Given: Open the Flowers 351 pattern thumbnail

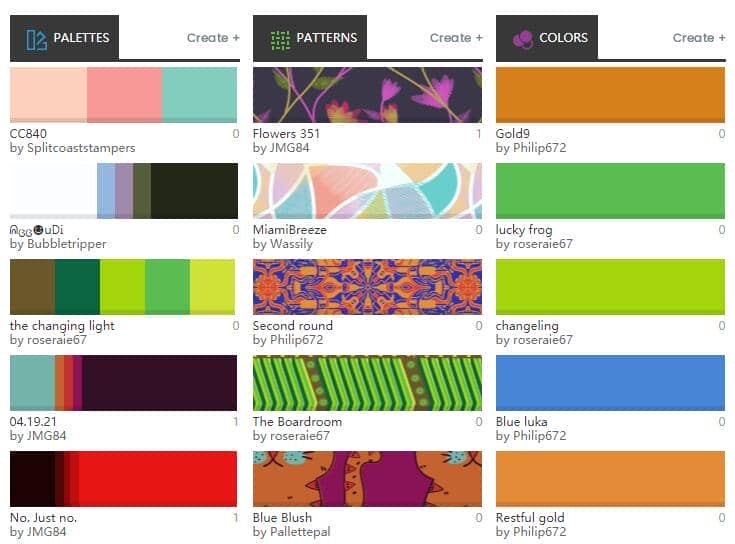Looking at the screenshot, I should tap(367, 95).
